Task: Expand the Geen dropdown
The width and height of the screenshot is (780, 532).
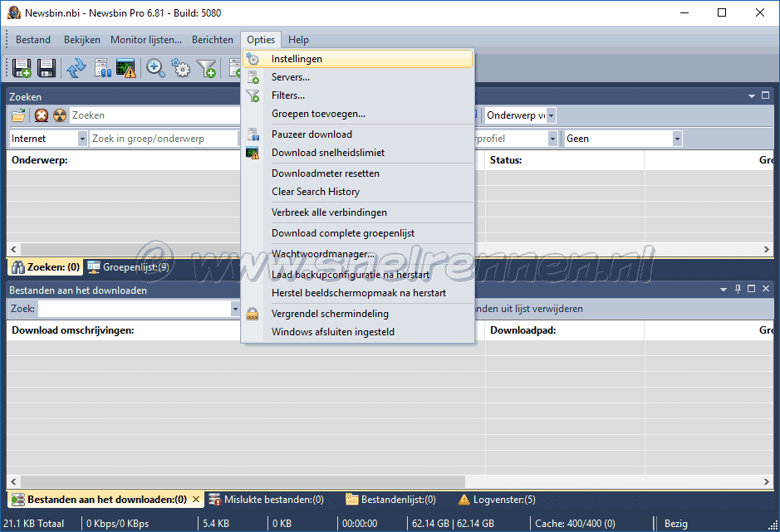Action: point(677,139)
